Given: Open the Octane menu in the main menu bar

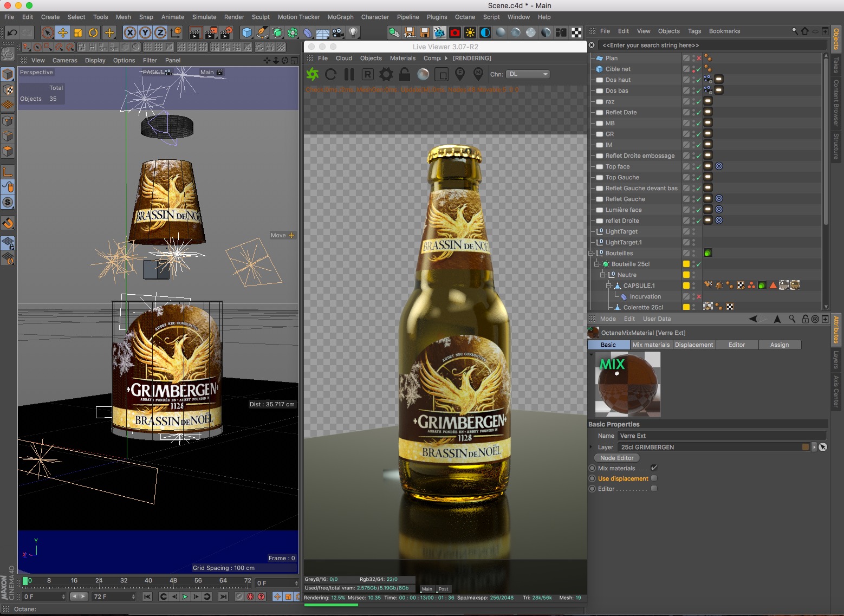Looking at the screenshot, I should pyautogui.click(x=465, y=17).
